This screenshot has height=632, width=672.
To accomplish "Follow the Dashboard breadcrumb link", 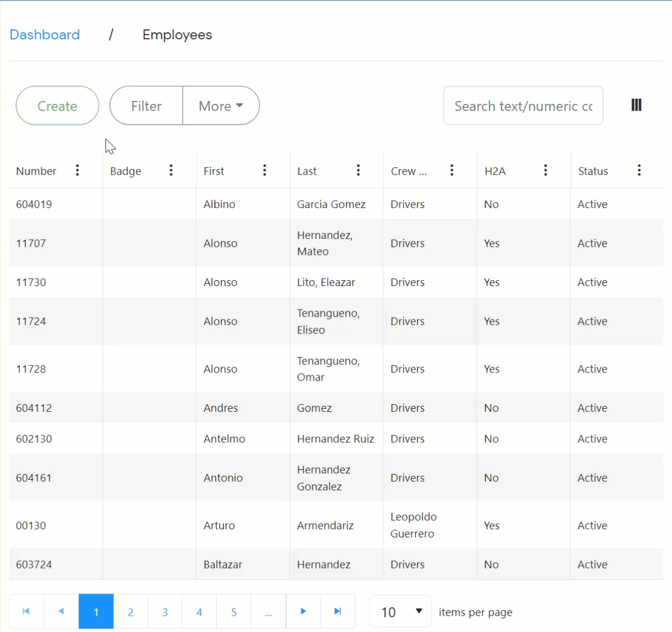I will tap(45, 35).
